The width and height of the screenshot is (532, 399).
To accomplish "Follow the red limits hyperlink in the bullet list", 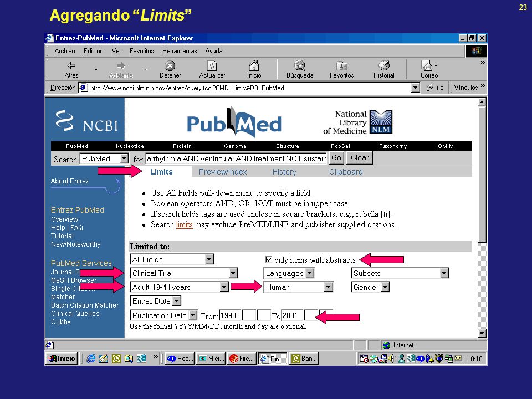I will (x=184, y=224).
